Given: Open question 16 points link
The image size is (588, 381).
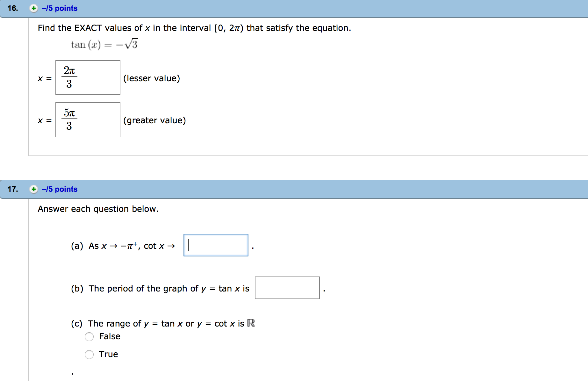Looking at the screenshot, I should tap(60, 8).
